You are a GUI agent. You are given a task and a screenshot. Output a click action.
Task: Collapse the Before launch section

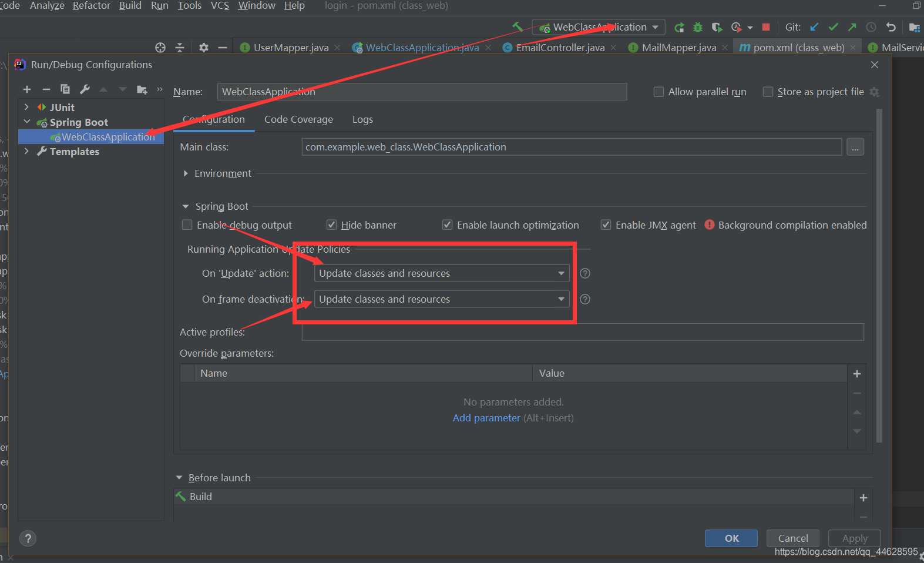[x=179, y=478]
